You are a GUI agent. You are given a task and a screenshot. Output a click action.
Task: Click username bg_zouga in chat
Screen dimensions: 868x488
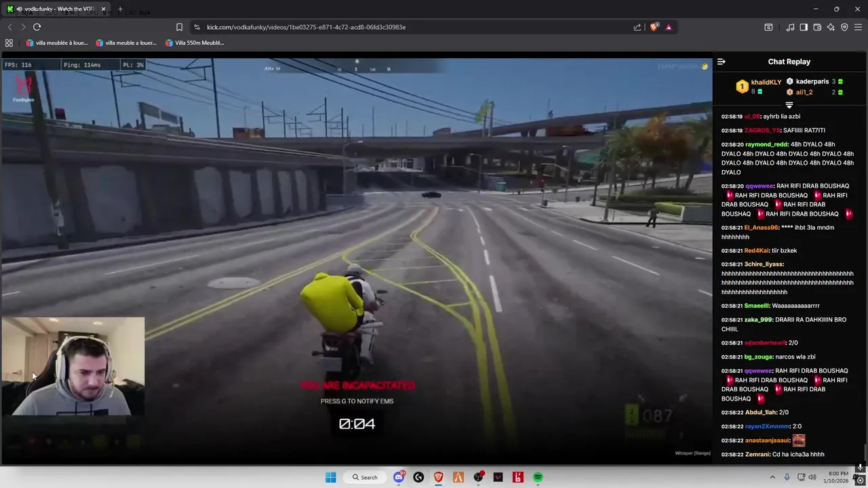pos(758,357)
